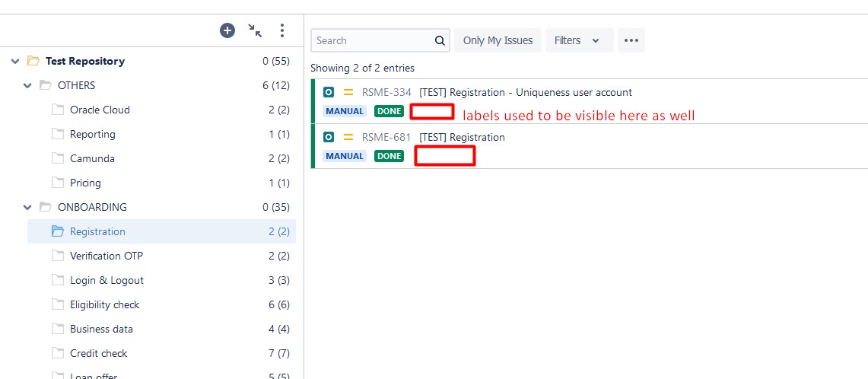
Task: Select the Credit check folder
Action: click(99, 354)
